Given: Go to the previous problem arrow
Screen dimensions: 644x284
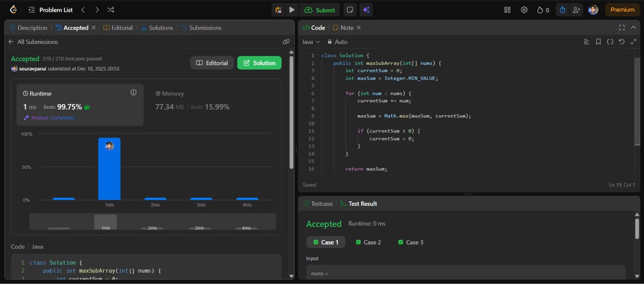Looking at the screenshot, I should 83,10.
